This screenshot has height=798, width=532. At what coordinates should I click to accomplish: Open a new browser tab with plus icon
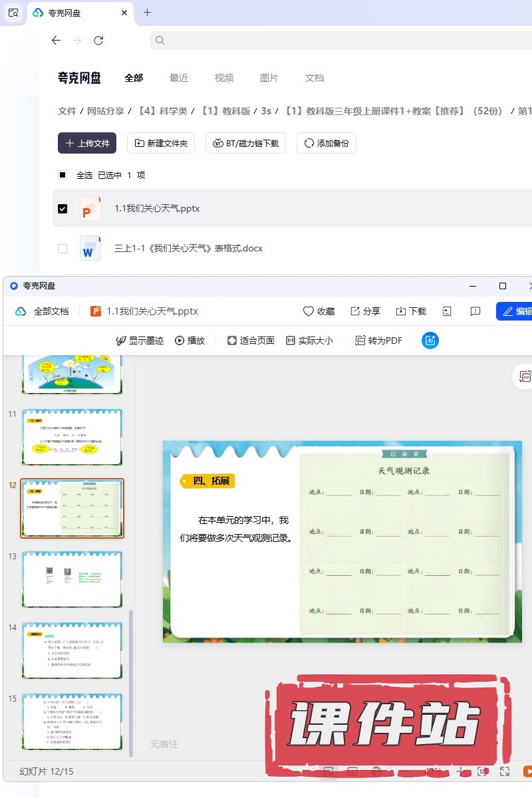coord(147,13)
